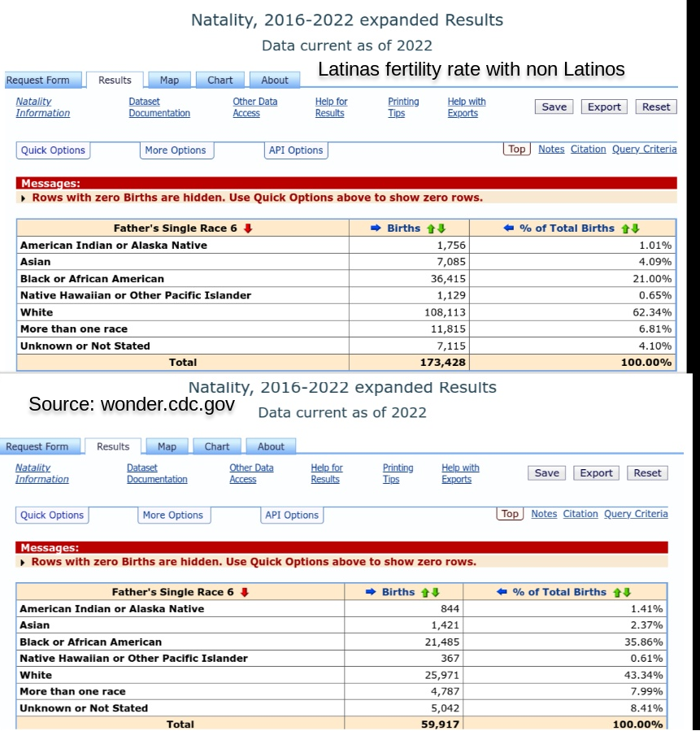The width and height of the screenshot is (700, 731).
Task: Click blue right arrow beside top Births header
Action: pyautogui.click(x=376, y=228)
